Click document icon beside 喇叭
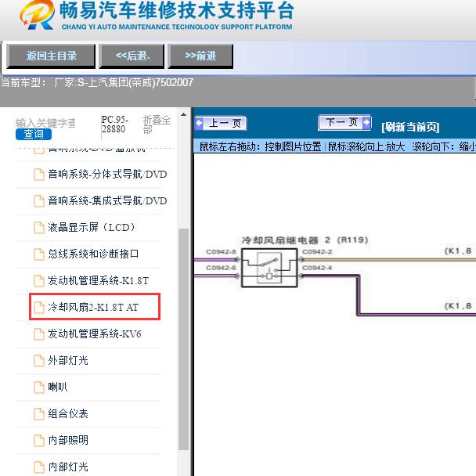The image size is (476, 476). [39, 387]
